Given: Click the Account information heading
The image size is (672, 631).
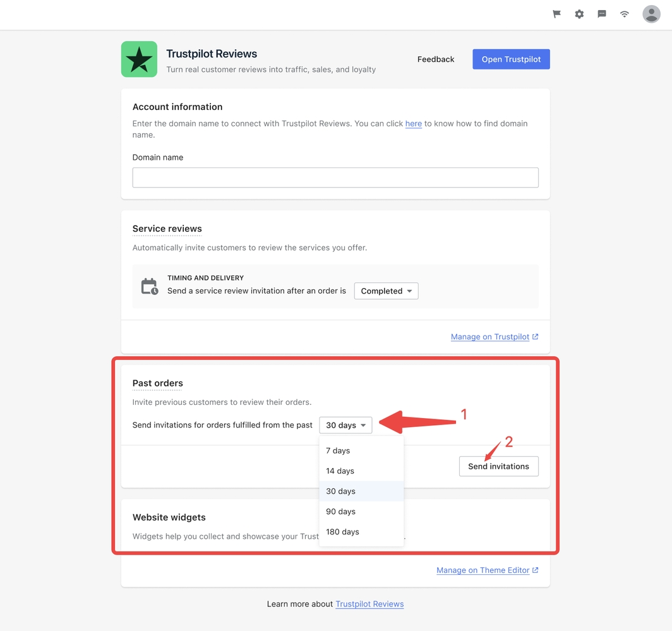Looking at the screenshot, I should coord(177,107).
